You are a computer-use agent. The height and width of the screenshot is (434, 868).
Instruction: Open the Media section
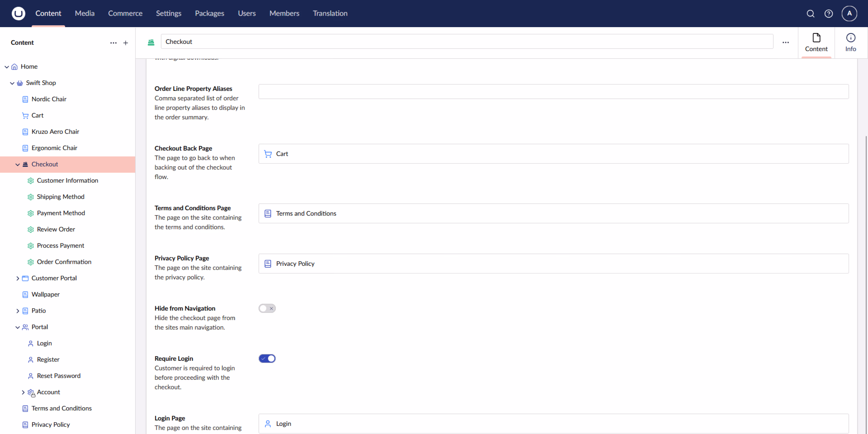point(85,13)
